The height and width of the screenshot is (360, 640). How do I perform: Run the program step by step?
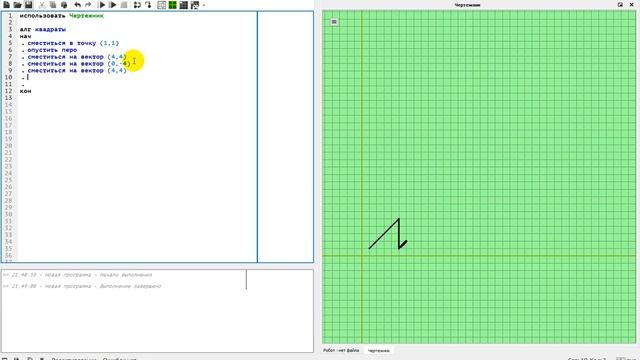coord(113,5)
